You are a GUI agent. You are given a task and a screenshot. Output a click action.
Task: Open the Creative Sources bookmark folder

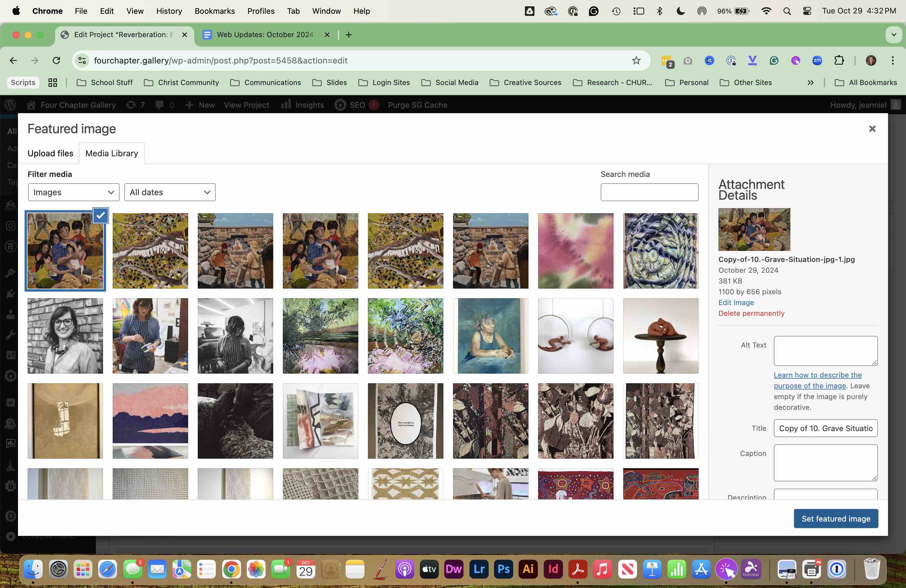click(x=525, y=83)
